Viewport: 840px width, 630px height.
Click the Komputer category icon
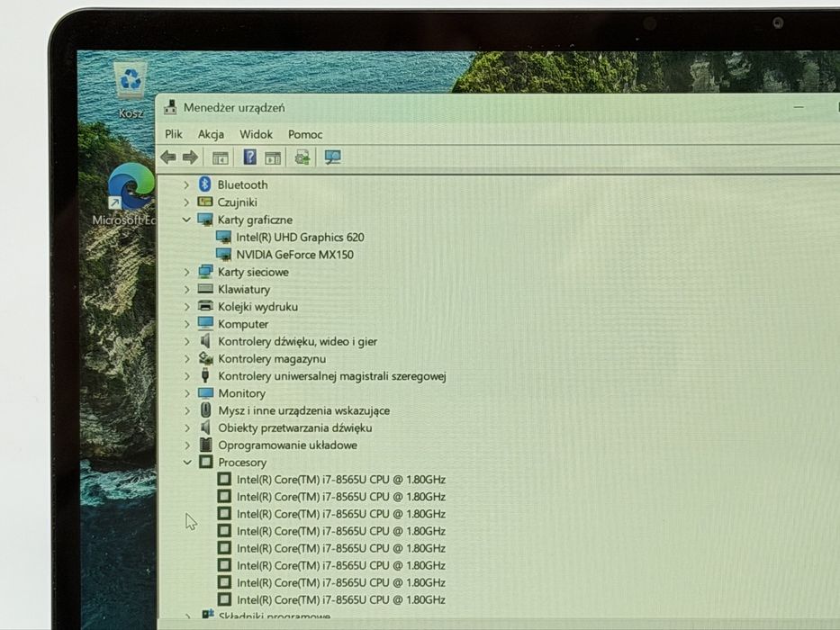205,323
